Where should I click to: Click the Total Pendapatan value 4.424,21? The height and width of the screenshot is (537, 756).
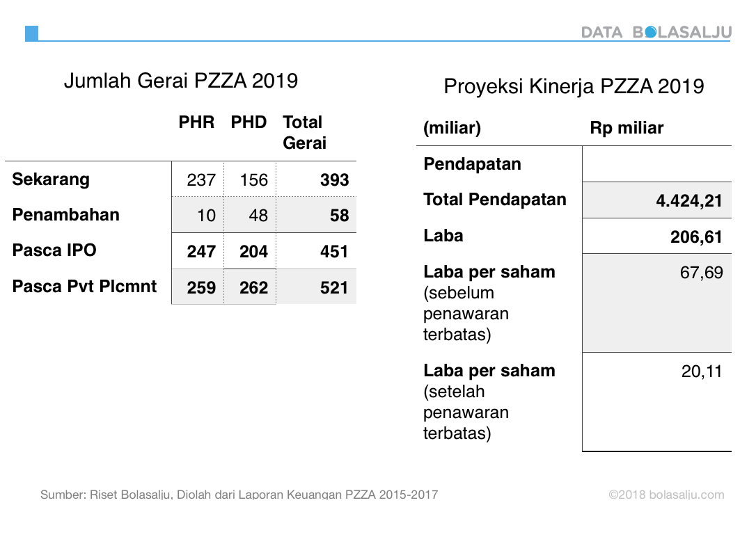(x=688, y=201)
